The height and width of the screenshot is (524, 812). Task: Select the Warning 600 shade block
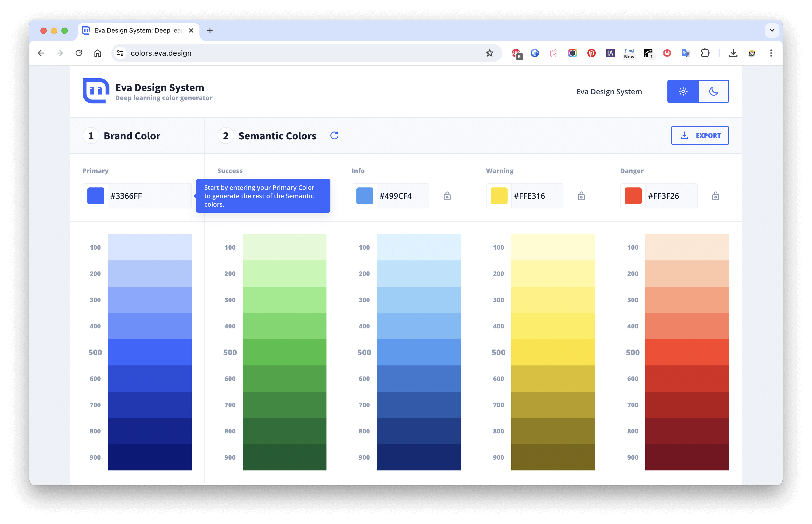(x=553, y=378)
